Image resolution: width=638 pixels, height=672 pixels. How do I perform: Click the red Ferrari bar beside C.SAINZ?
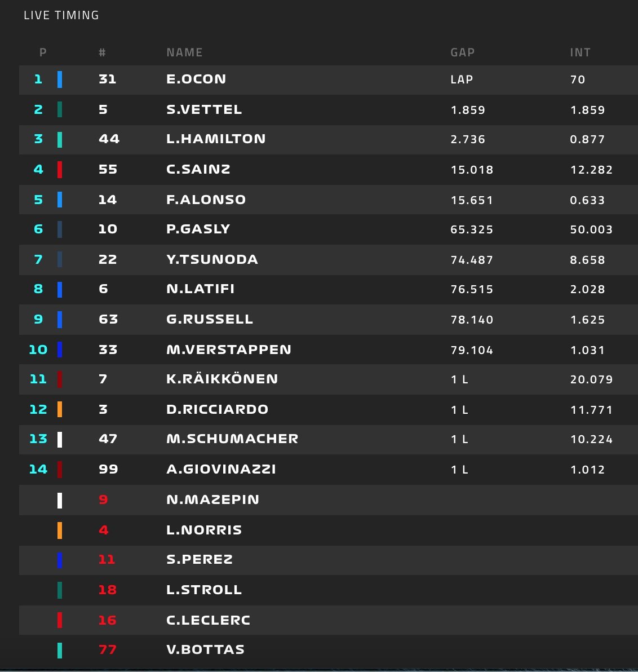(60, 170)
